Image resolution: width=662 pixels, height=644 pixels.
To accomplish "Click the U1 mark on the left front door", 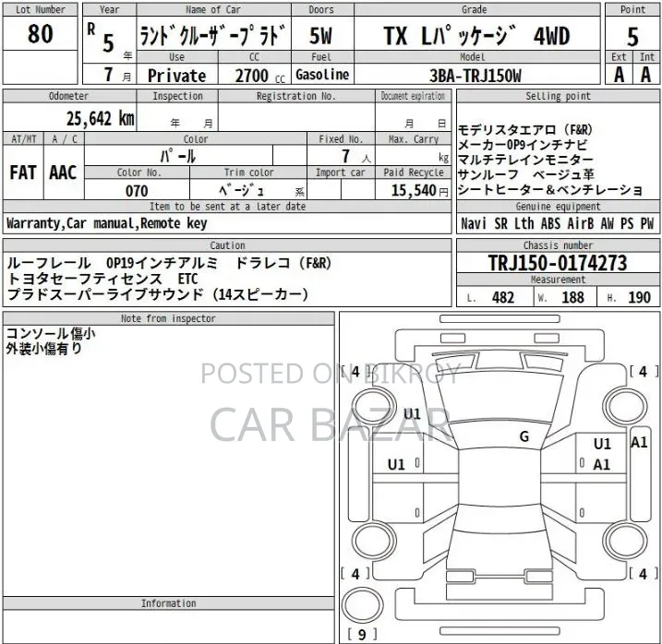I will point(396,465).
